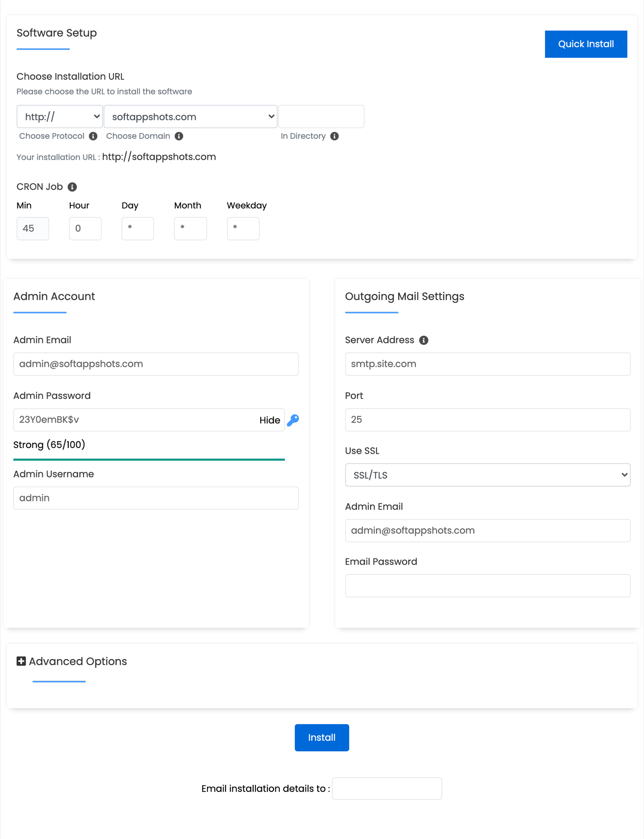Hide the admin password text
The width and height of the screenshot is (644, 839).
[269, 420]
